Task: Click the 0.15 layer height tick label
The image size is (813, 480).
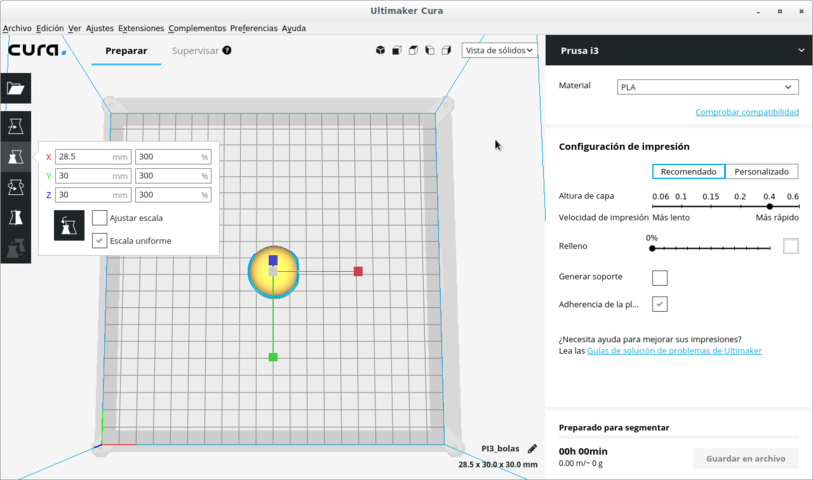Action: pos(711,196)
